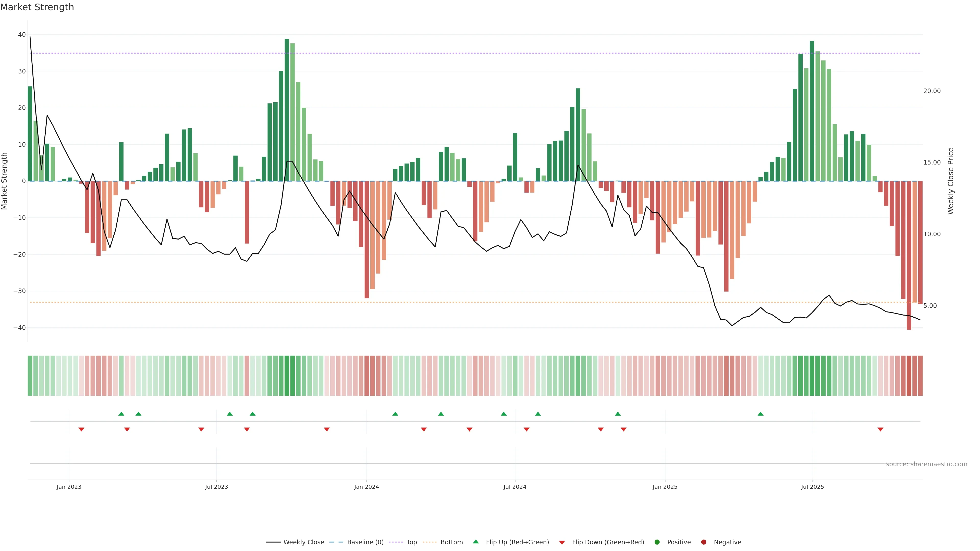Viewport: 980px width, 551px height.
Task: Click the red Negative circle icon
Action: pyautogui.click(x=703, y=542)
